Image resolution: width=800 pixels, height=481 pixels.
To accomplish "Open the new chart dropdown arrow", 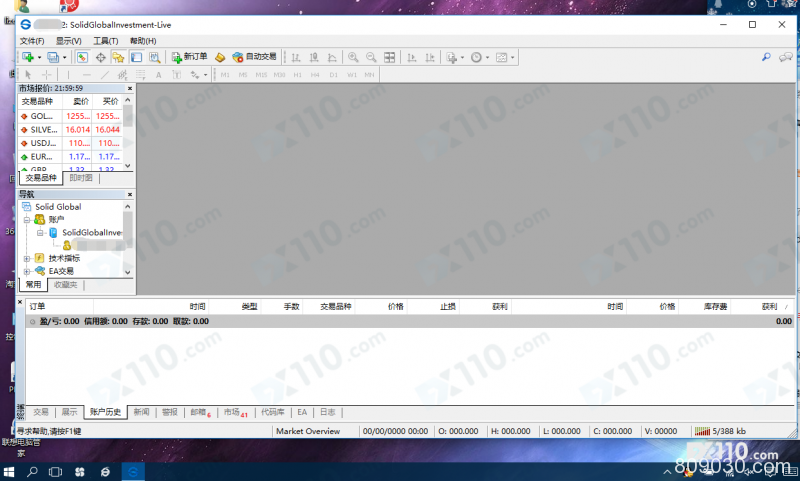I will 38,57.
